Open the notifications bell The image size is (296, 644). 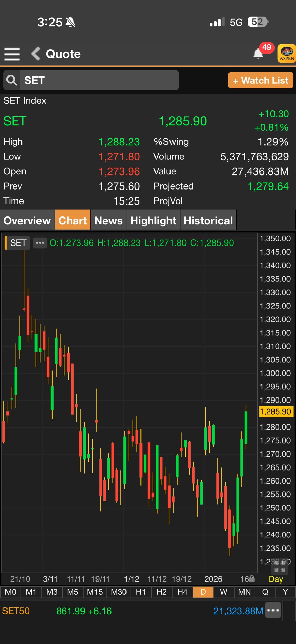[258, 54]
